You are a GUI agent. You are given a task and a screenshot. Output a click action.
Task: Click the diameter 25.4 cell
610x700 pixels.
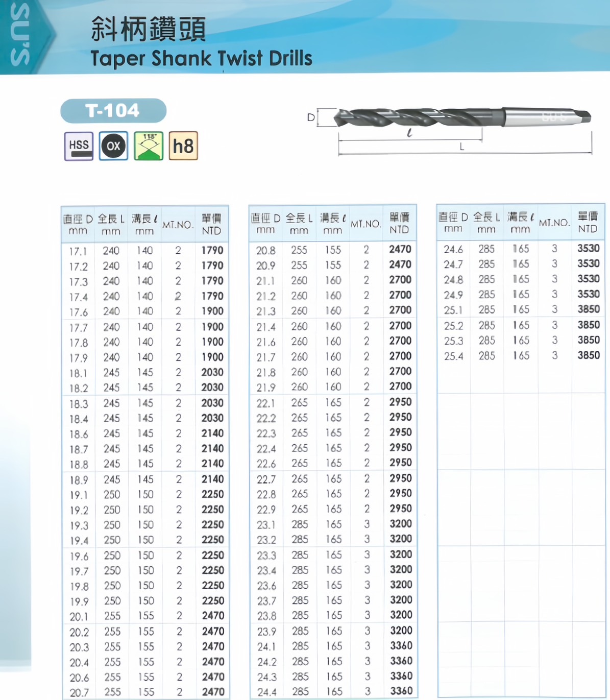(x=454, y=356)
